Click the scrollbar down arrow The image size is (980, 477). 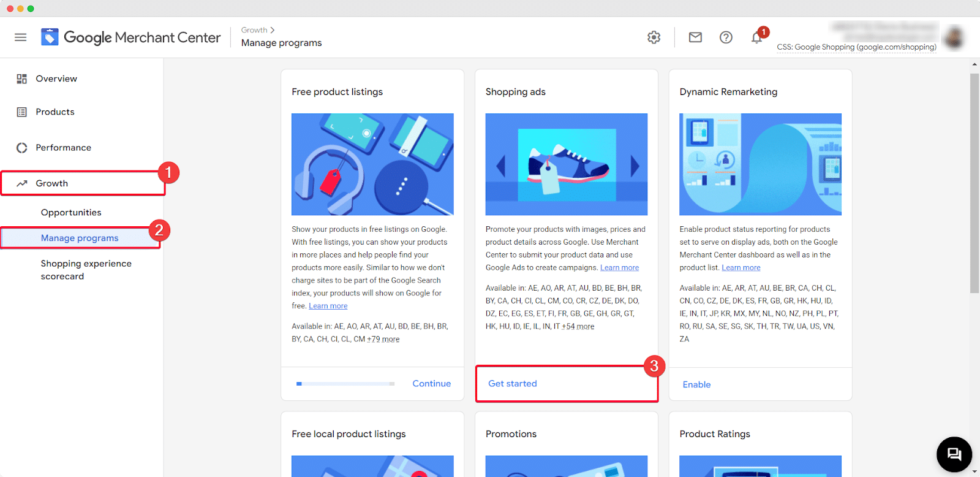(x=974, y=471)
